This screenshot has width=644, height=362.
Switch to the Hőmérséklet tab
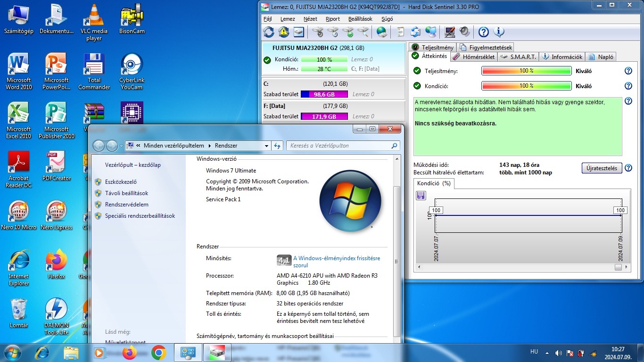(474, 57)
